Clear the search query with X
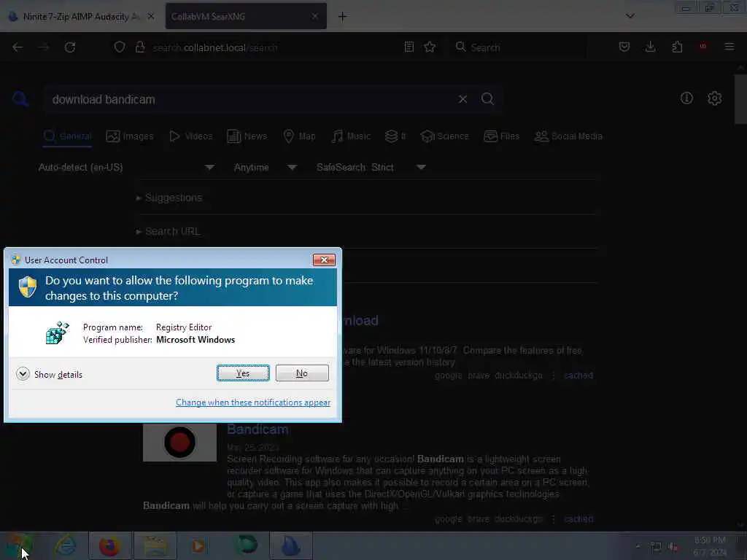Image resolution: width=747 pixels, height=560 pixels. tap(462, 99)
